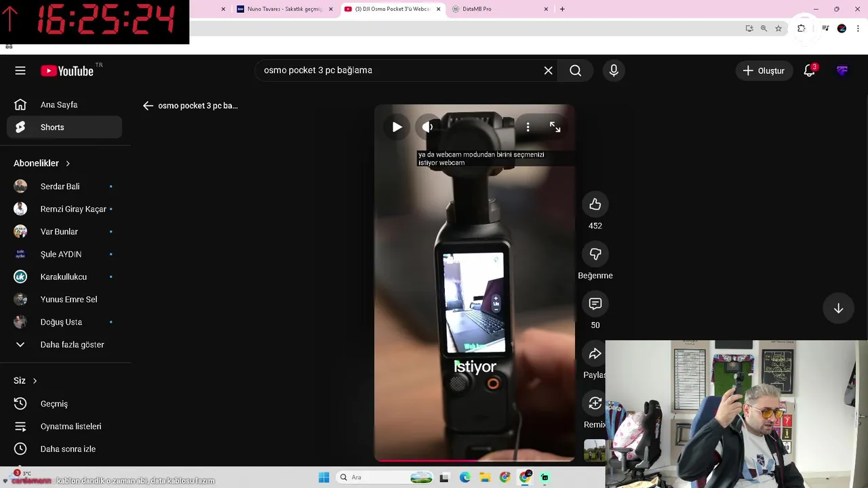Open Var Bunlar channel
This screenshot has height=488, width=868.
[x=64, y=232]
